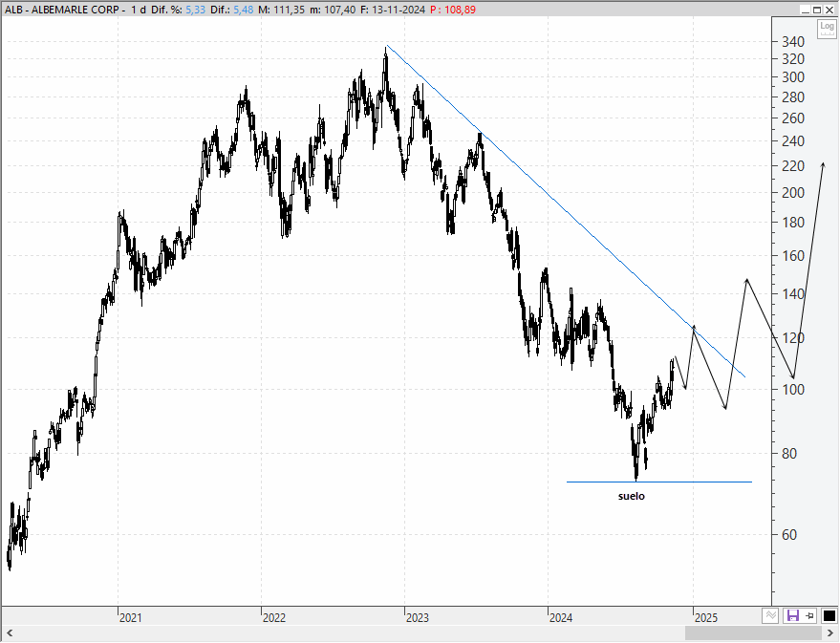Click the 80 price axis label

[789, 454]
